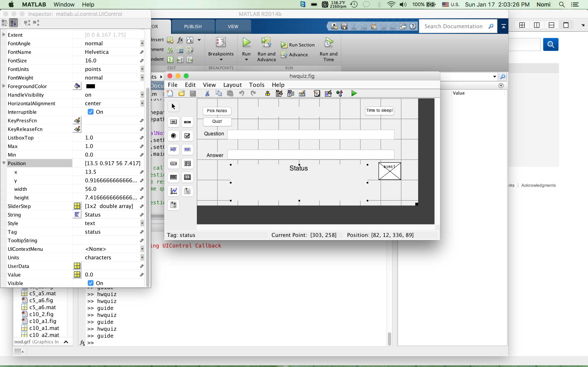Uncheck the Visible On checkbox
Viewport: 588px width, 367px height.
[91, 283]
